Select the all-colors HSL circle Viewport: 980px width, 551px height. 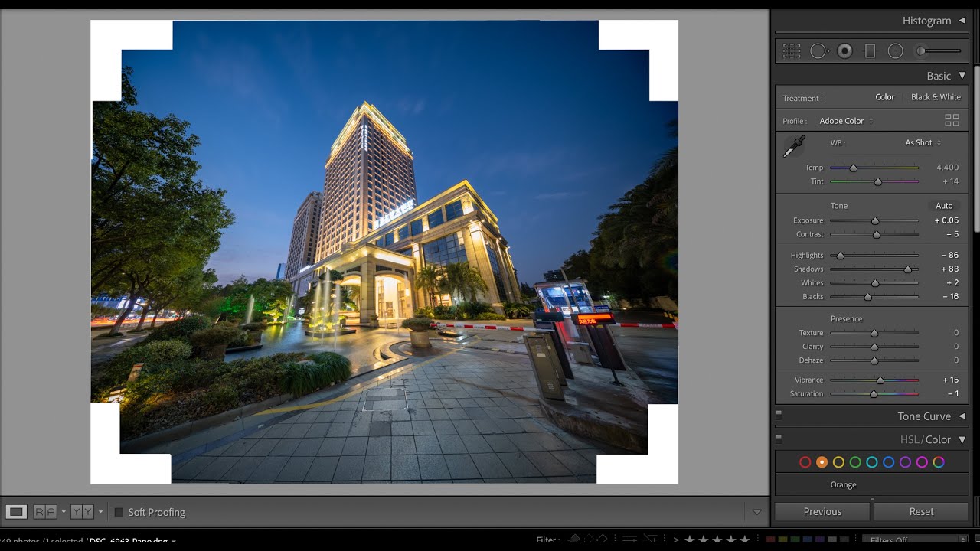(x=939, y=462)
